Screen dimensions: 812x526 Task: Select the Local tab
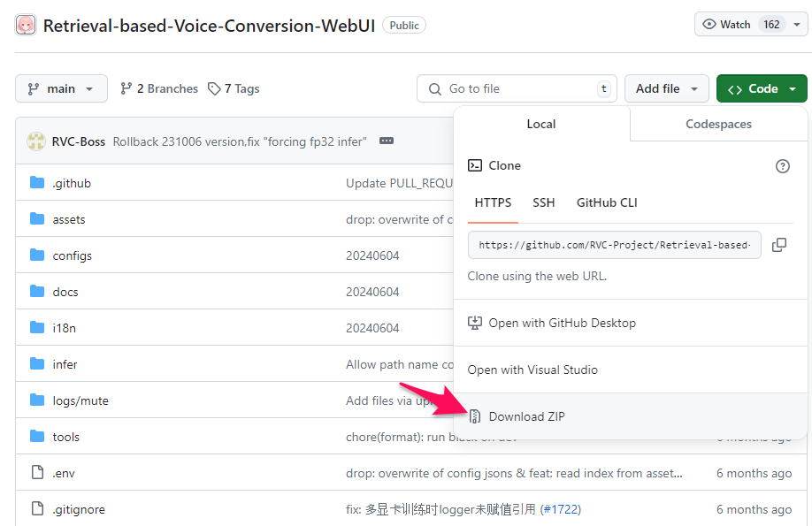pyautogui.click(x=541, y=124)
